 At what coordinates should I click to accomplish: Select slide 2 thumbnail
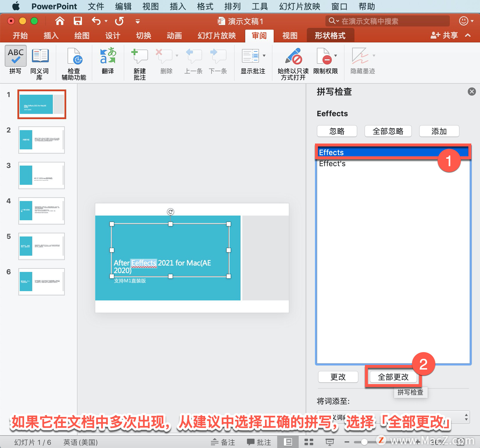[x=42, y=140]
